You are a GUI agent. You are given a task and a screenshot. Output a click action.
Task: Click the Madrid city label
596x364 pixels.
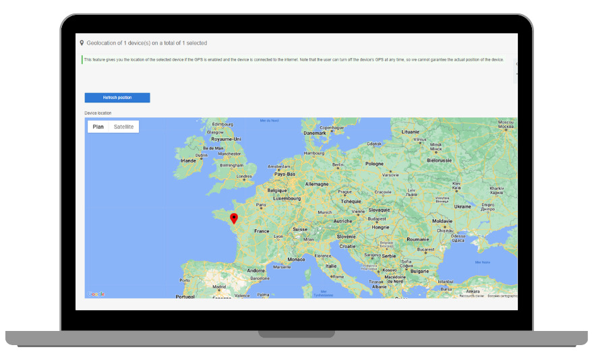pos(219,287)
